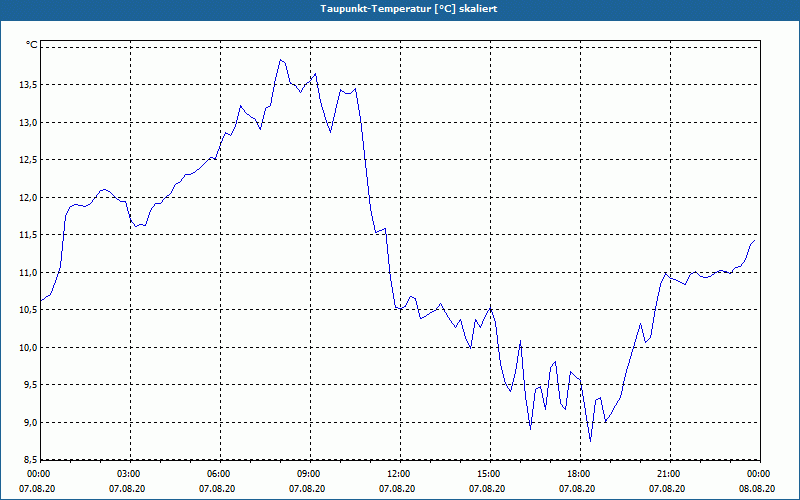Select the 07.08.20 date under 12:00

(x=397, y=489)
